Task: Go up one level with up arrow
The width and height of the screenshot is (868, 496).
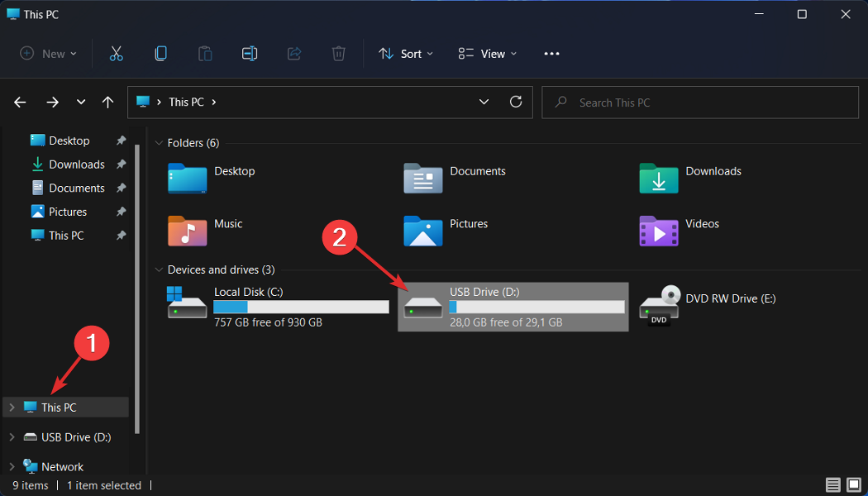Action: point(108,103)
